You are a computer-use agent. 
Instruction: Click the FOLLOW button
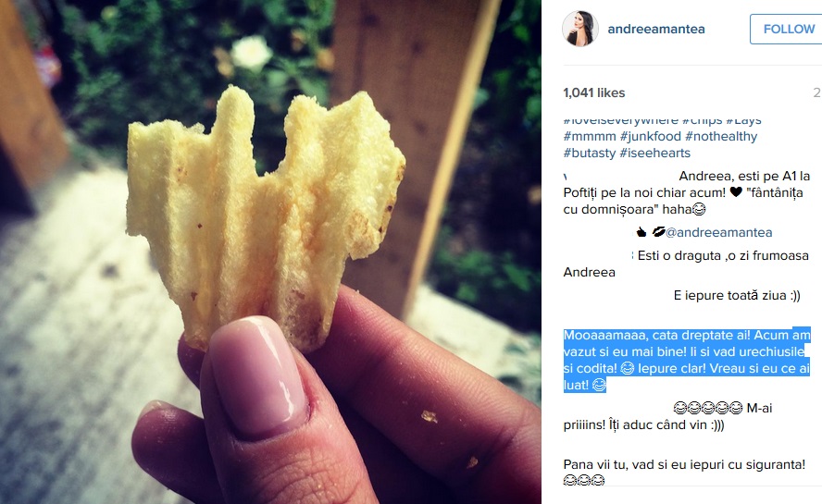788,29
